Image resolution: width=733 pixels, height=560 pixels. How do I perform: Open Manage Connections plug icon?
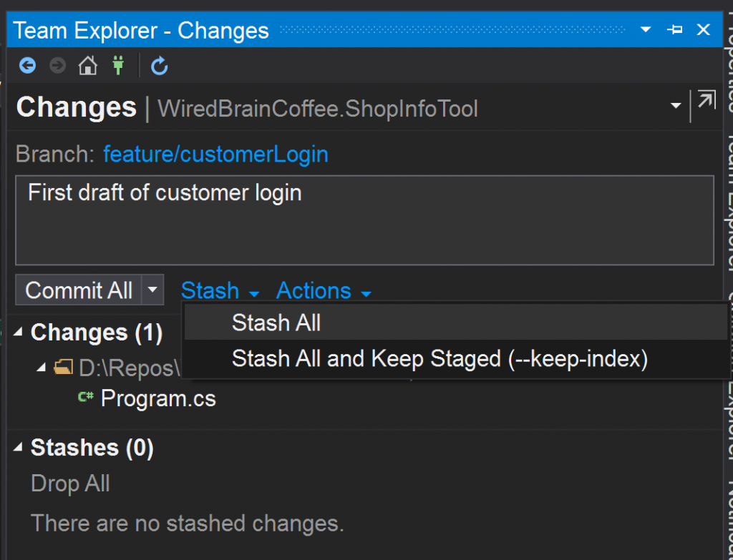(x=118, y=65)
